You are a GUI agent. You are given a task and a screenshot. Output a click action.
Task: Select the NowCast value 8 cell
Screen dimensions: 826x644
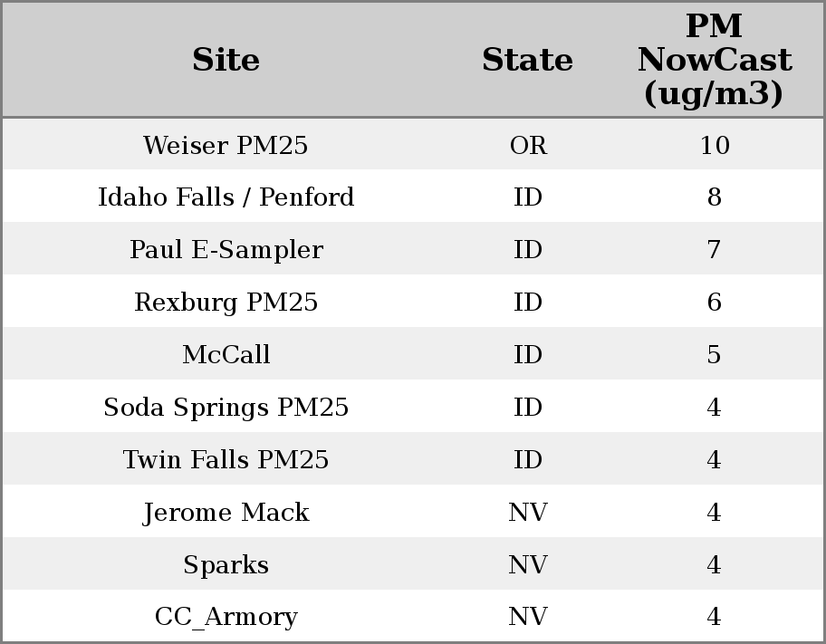(714, 197)
